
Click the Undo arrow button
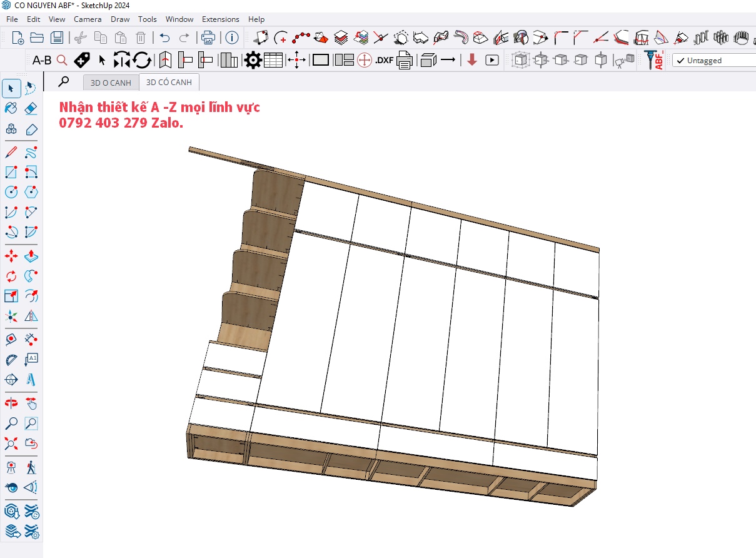tap(164, 38)
